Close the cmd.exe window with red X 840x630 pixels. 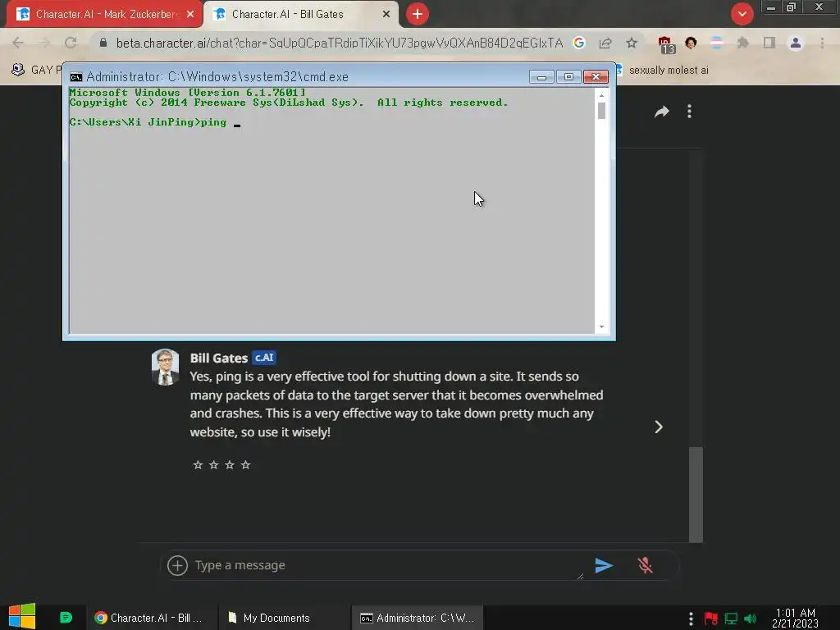pos(596,77)
